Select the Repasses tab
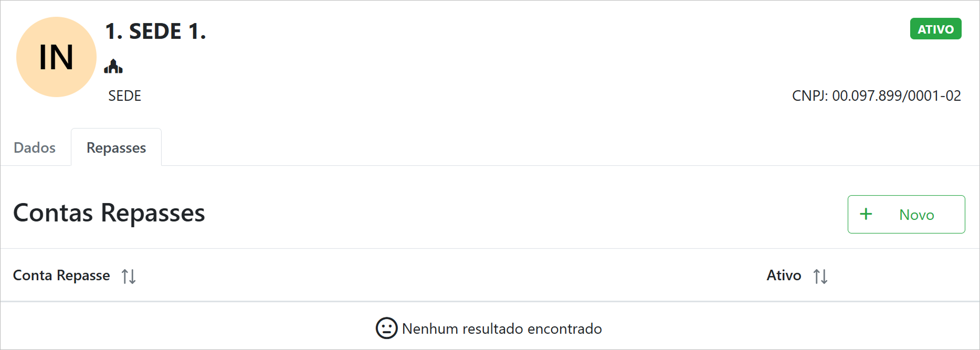This screenshot has width=980, height=350. tap(116, 147)
